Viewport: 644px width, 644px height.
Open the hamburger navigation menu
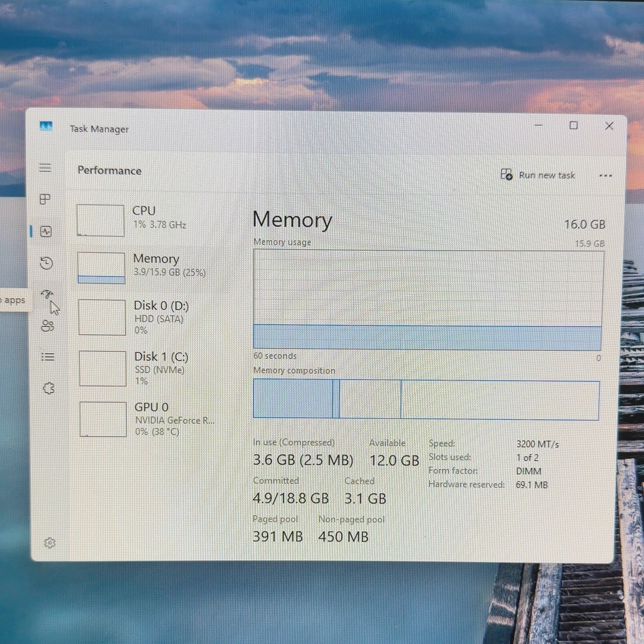pyautogui.click(x=46, y=168)
